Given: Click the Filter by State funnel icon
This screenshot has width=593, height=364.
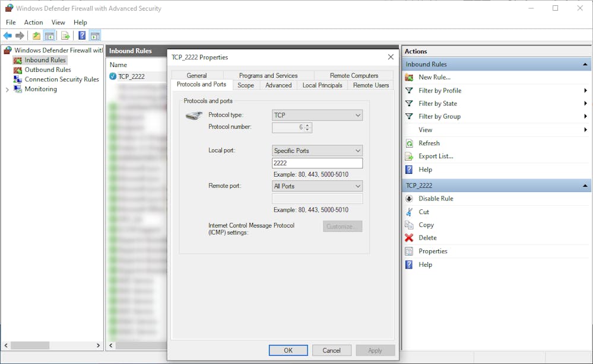Looking at the screenshot, I should [x=409, y=104].
